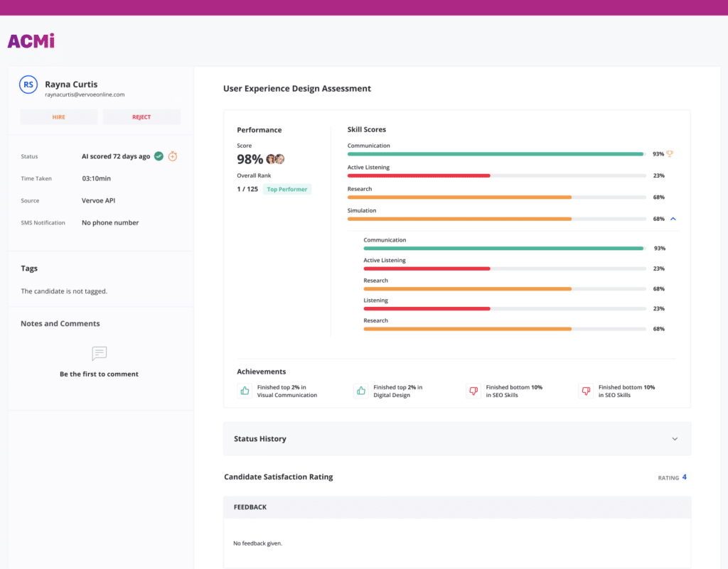Click the scorer avatars next to 98%
Screen dimensions: 728x569
point(275,159)
